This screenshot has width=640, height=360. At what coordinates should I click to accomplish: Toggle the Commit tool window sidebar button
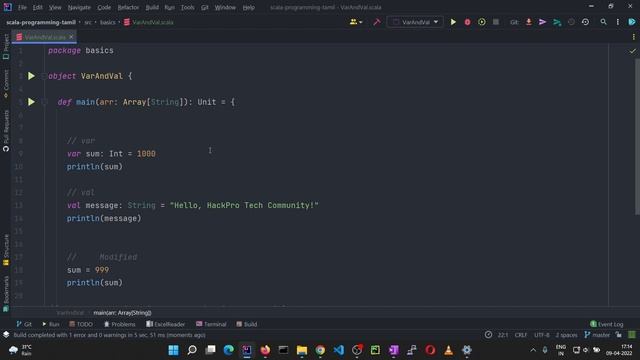[x=6, y=84]
